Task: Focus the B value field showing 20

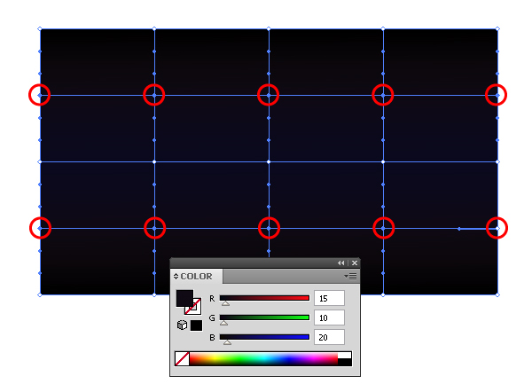Action: coord(329,337)
